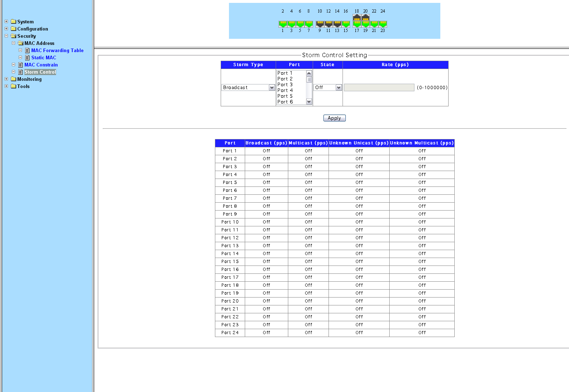The height and width of the screenshot is (392, 569).
Task: Click the MAC Constrain page icon
Action: point(20,65)
